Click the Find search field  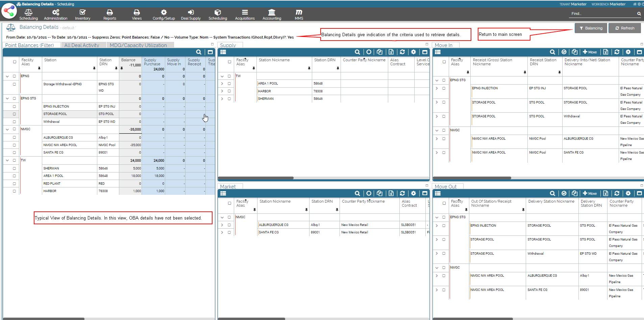point(602,14)
